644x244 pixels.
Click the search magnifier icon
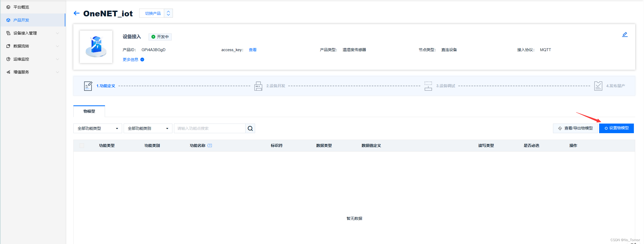[x=250, y=128]
